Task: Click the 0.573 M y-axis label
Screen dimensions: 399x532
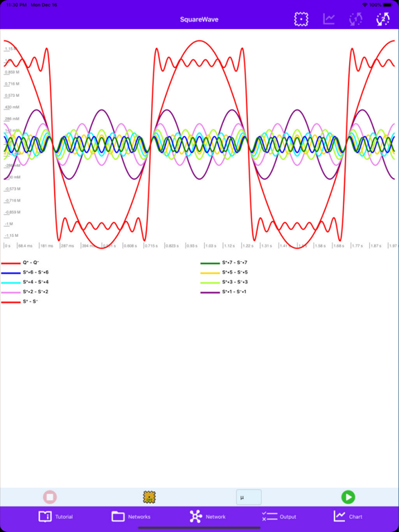Action: click(12, 96)
